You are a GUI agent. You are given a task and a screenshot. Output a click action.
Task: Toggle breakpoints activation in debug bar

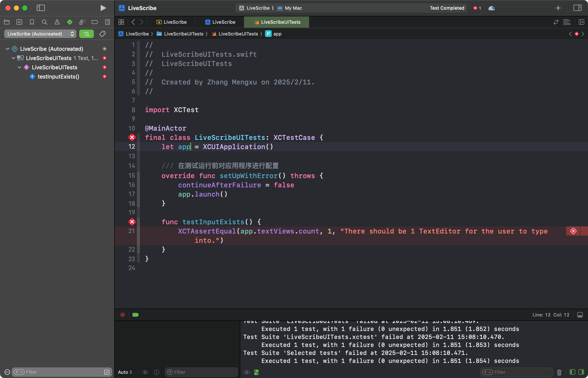(x=135, y=315)
